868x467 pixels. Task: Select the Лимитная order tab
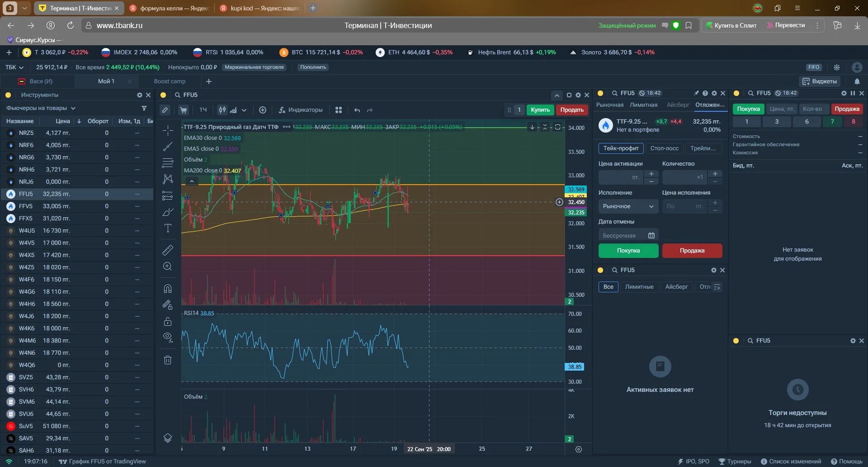(644, 105)
